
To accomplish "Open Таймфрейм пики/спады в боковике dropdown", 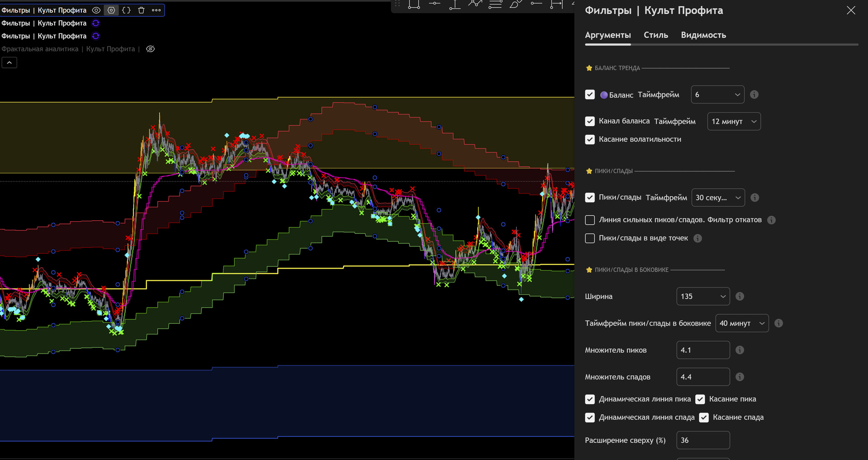I will 742,323.
